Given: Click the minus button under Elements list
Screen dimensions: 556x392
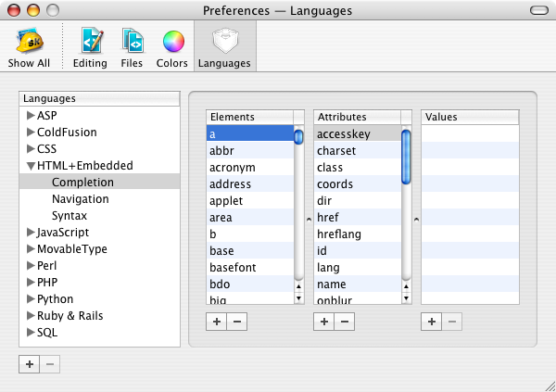Looking at the screenshot, I should pos(235,322).
